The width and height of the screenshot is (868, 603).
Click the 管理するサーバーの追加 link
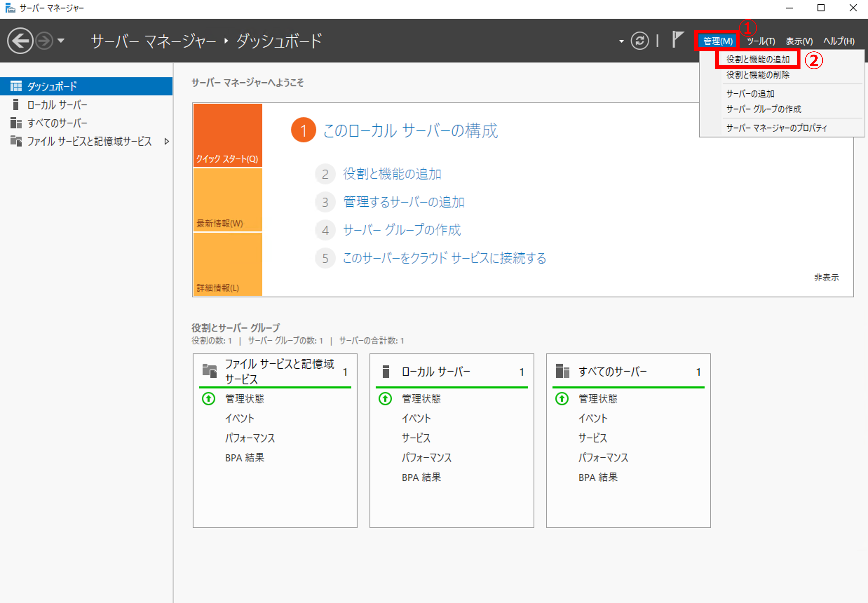[x=404, y=202]
